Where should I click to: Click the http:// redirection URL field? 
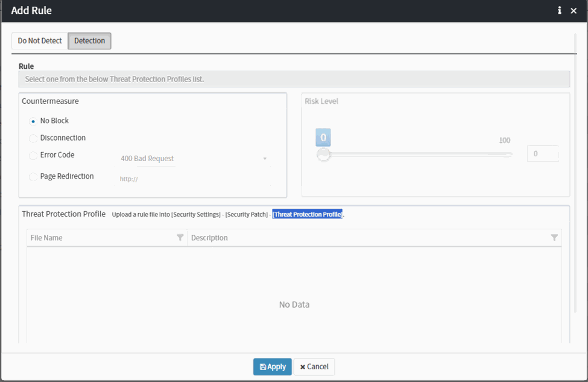click(194, 179)
